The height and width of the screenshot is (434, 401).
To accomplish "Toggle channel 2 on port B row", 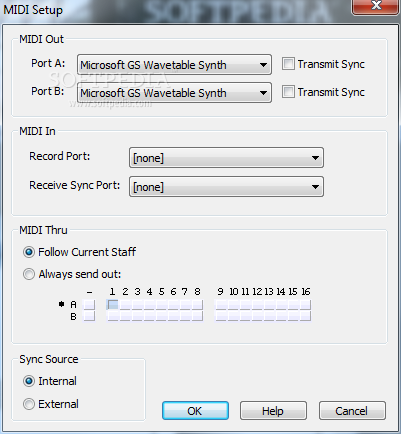I will tap(125, 316).
